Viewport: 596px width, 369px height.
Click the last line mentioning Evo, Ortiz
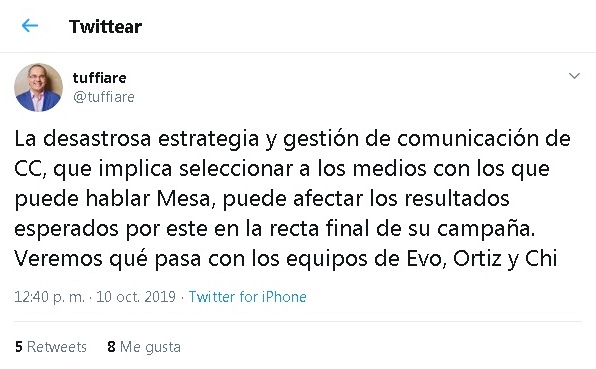click(285, 260)
